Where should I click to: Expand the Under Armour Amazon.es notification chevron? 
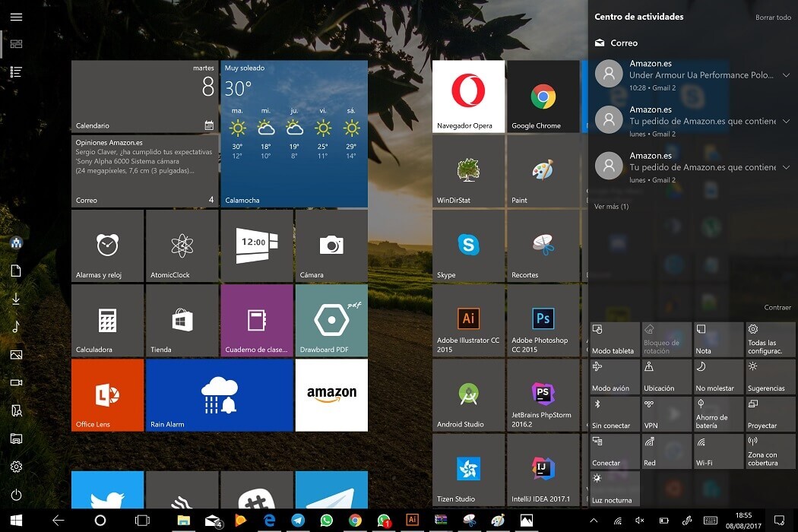click(786, 75)
